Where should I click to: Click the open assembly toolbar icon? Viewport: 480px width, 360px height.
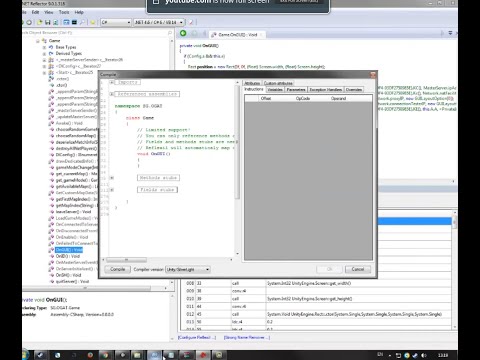pyautogui.click(x=40, y=22)
